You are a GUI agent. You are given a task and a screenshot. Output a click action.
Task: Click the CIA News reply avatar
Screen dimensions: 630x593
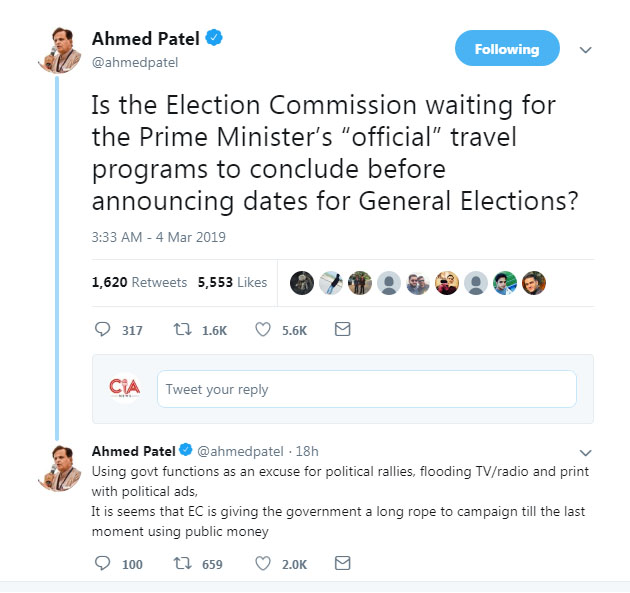tap(125, 388)
